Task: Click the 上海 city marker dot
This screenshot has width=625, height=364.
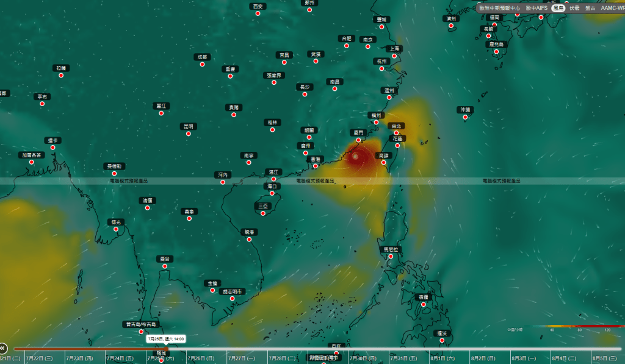Action: (394, 55)
